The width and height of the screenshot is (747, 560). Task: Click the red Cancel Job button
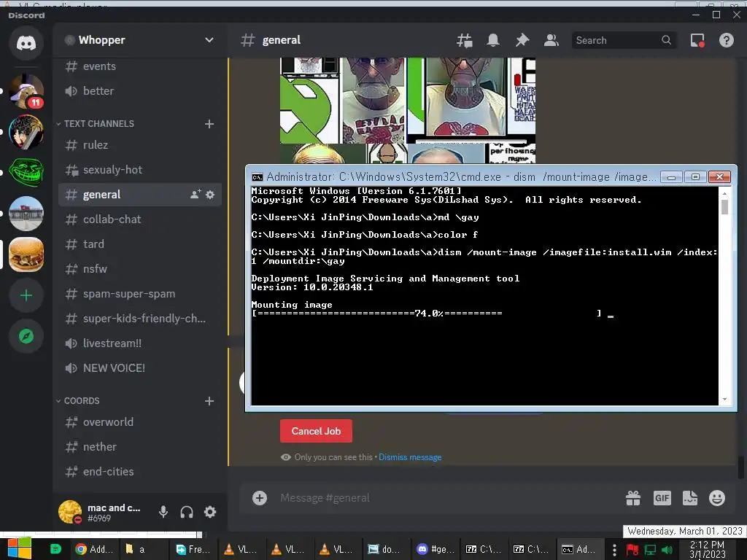click(x=316, y=431)
